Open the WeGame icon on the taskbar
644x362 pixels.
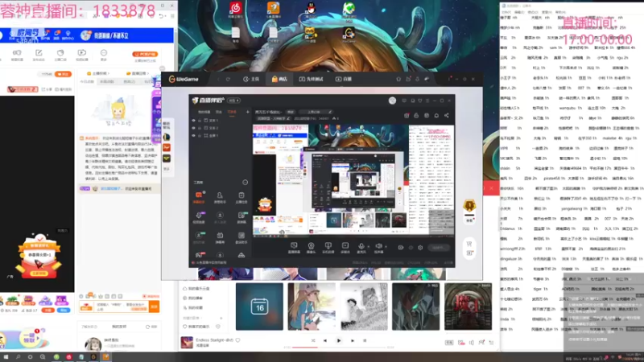pyautogui.click(x=93, y=357)
